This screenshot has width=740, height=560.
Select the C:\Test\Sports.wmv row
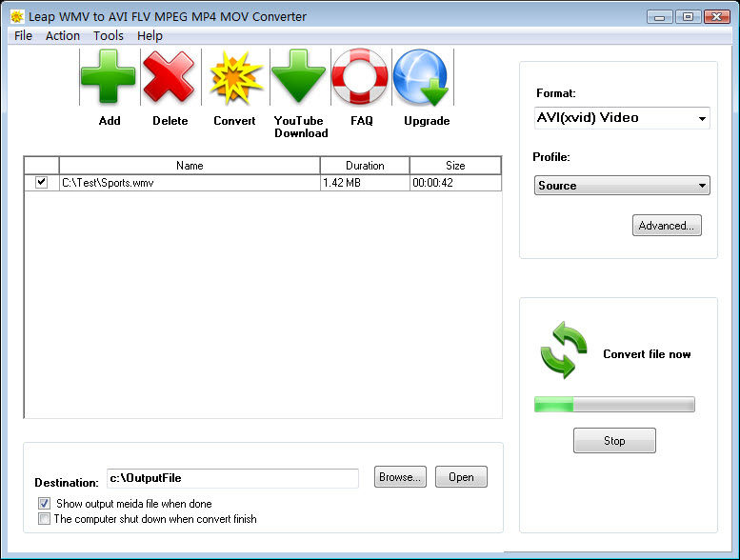pos(263,183)
